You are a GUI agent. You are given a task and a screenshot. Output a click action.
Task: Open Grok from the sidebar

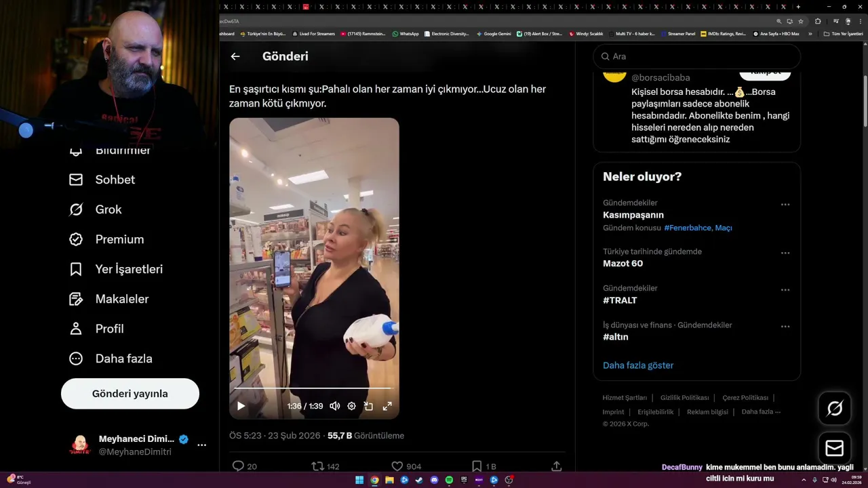click(95, 209)
